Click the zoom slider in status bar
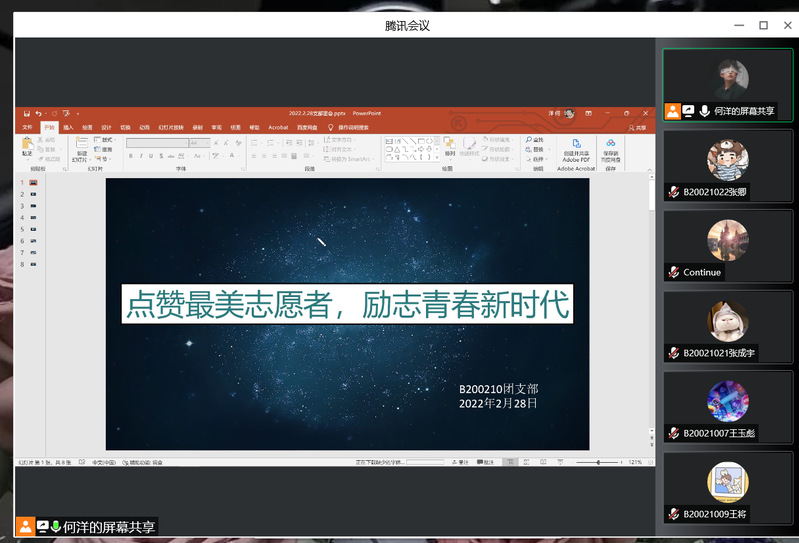 [x=598, y=462]
